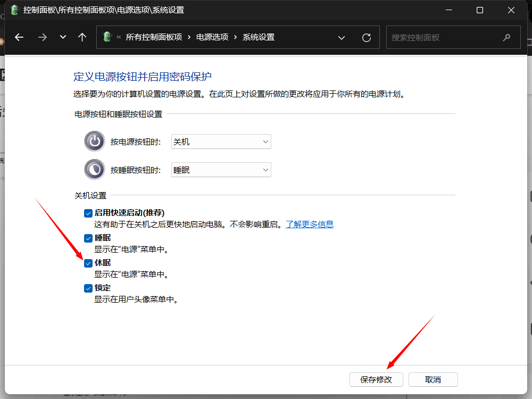Screen dimensions: 532x399
Task: Open the 了解更多信息 link
Action: coord(310,225)
